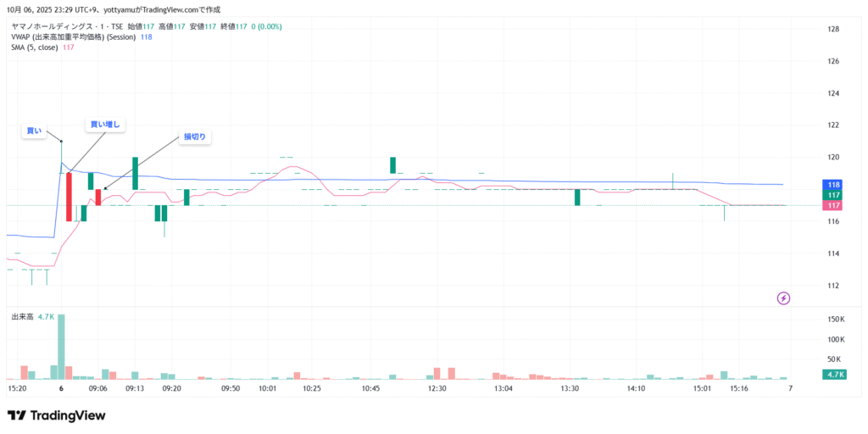
Task: Click the purple lightning bolt icon
Action: (783, 298)
